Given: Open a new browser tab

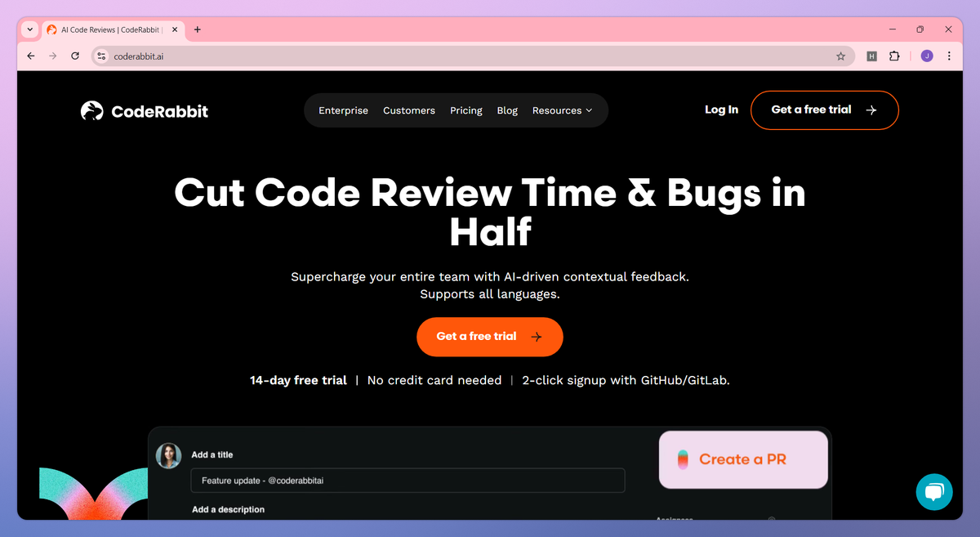Looking at the screenshot, I should pos(197,29).
